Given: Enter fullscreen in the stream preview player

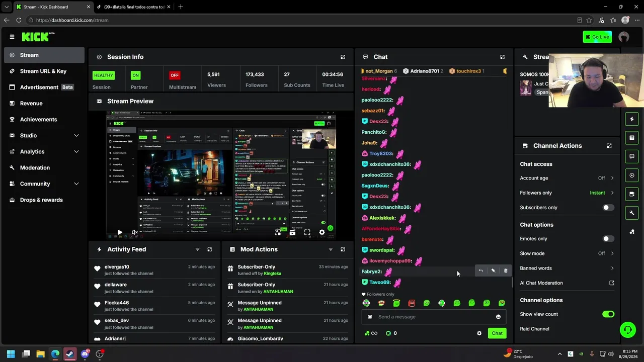Looking at the screenshot, I should pos(307,232).
